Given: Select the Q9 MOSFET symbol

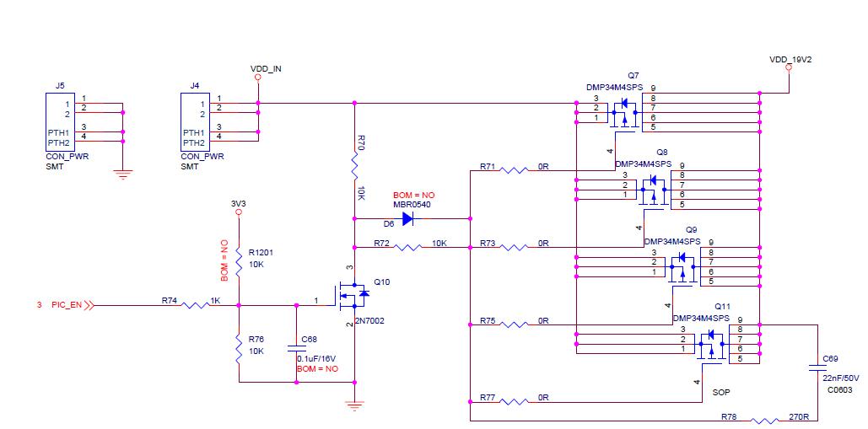Looking at the screenshot, I should [x=682, y=264].
